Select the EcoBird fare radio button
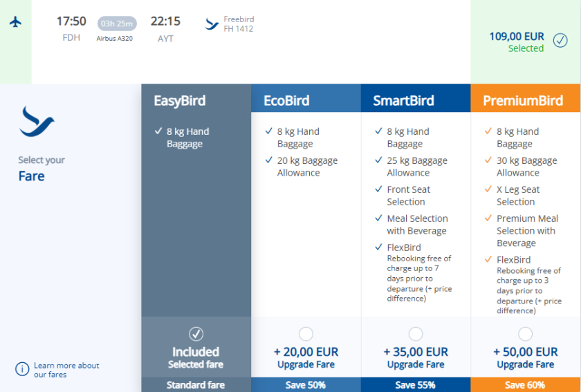 tap(306, 334)
